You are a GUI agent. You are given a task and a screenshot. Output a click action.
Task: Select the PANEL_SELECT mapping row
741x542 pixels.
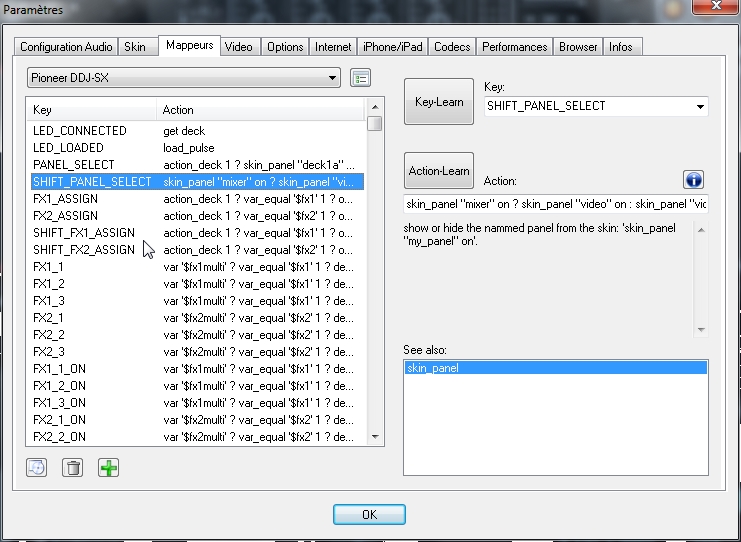coord(197,165)
